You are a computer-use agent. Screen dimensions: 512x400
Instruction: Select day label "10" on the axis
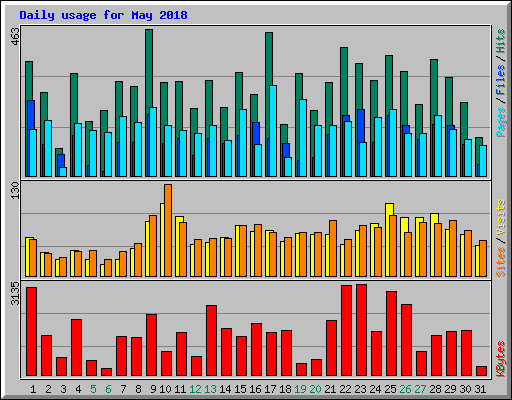pyautogui.click(x=165, y=389)
